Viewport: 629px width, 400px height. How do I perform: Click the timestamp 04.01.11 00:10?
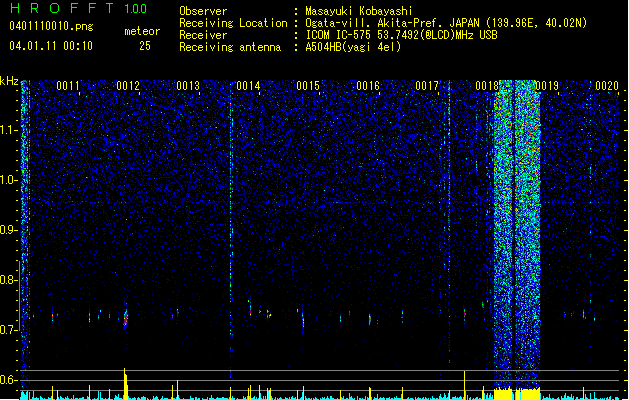(x=51, y=46)
